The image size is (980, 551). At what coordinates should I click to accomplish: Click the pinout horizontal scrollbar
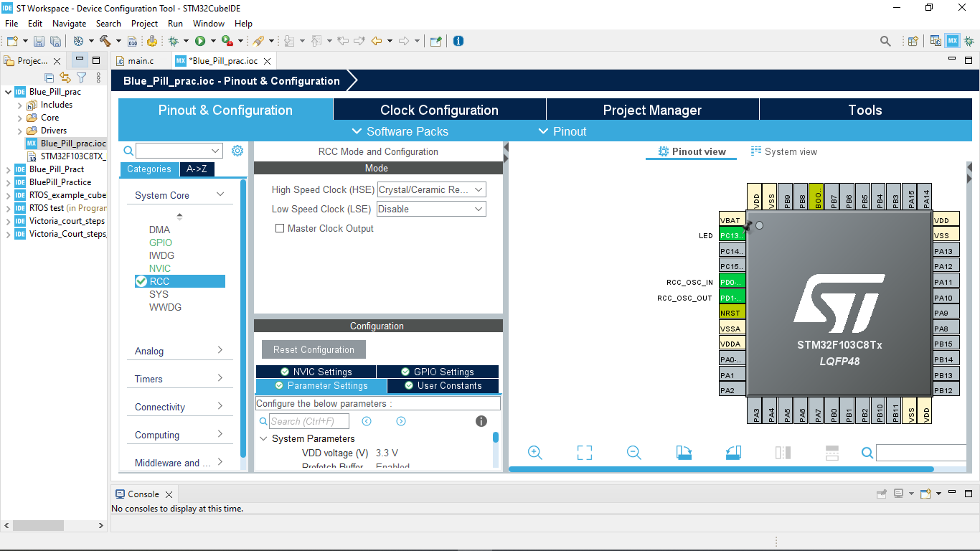pos(722,469)
